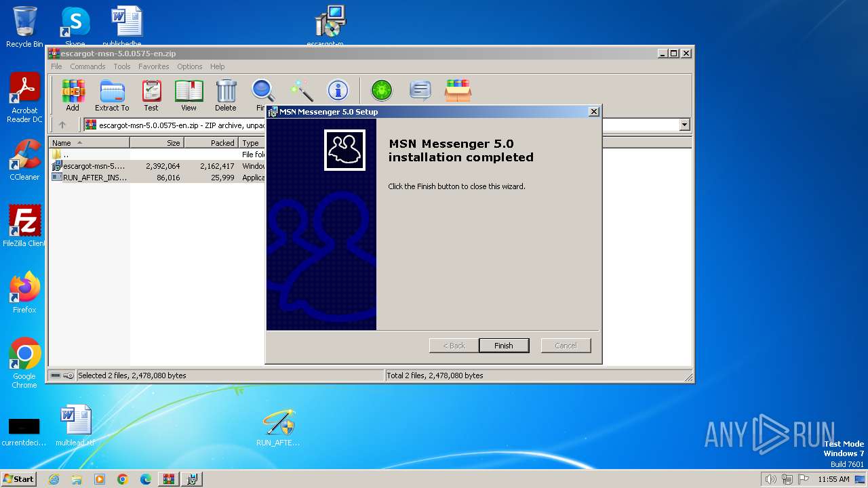
Task: Click Finish button in setup wizard
Action: [x=504, y=346]
